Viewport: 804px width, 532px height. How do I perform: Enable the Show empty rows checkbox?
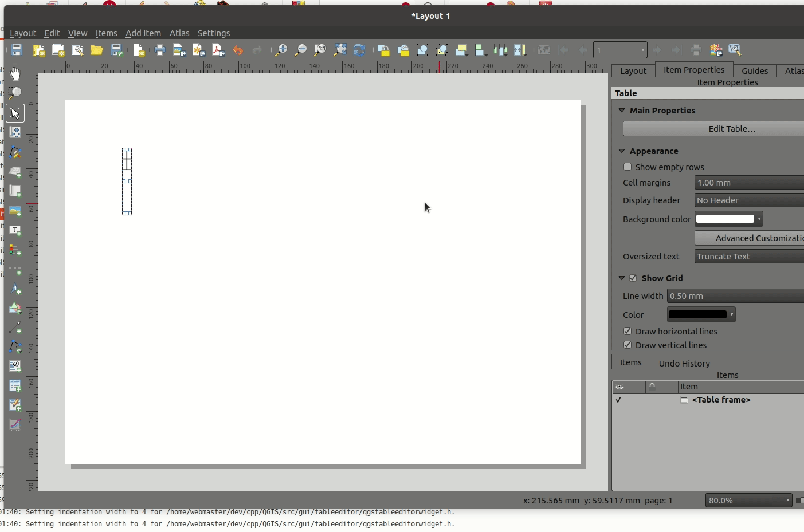click(627, 167)
